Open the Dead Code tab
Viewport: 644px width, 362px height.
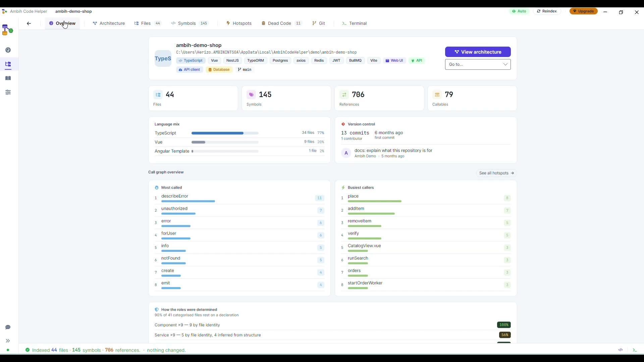click(x=282, y=23)
